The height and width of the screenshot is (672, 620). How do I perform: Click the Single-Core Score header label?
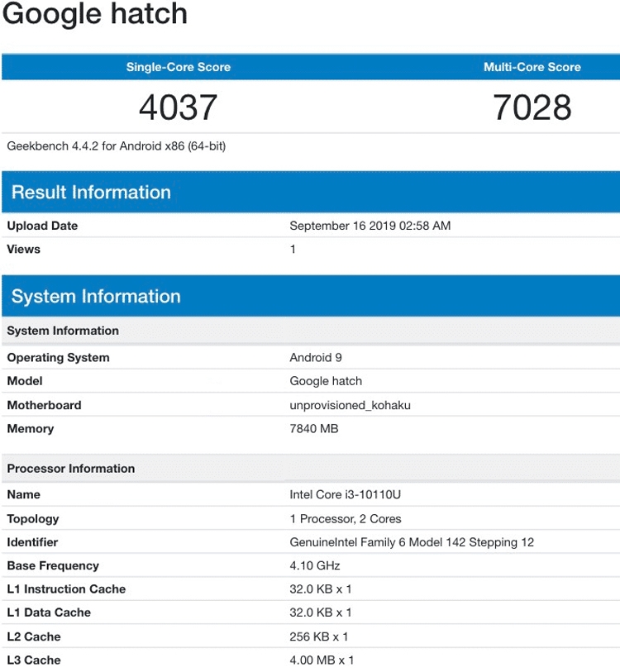click(x=179, y=67)
